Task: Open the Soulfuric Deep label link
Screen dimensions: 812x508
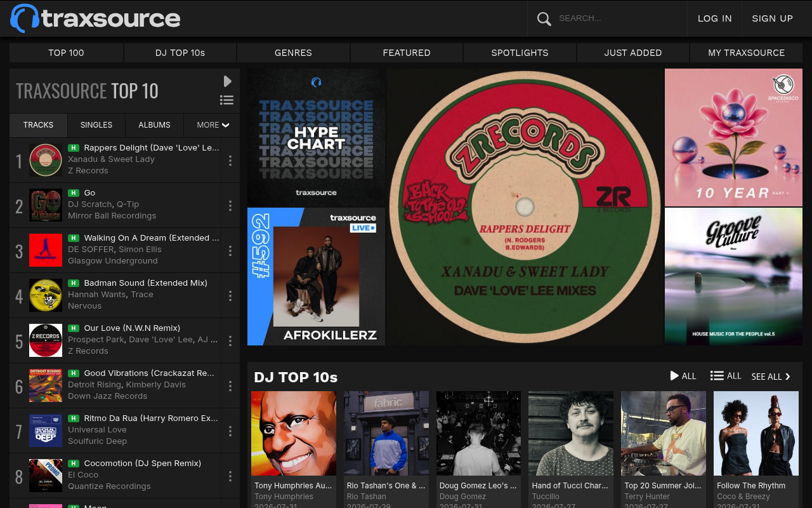Action: click(x=98, y=441)
